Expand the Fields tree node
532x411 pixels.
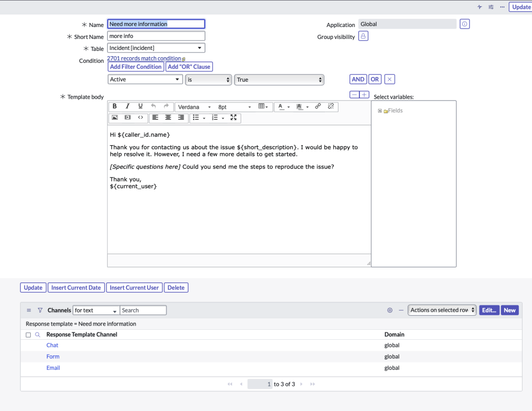(x=380, y=111)
